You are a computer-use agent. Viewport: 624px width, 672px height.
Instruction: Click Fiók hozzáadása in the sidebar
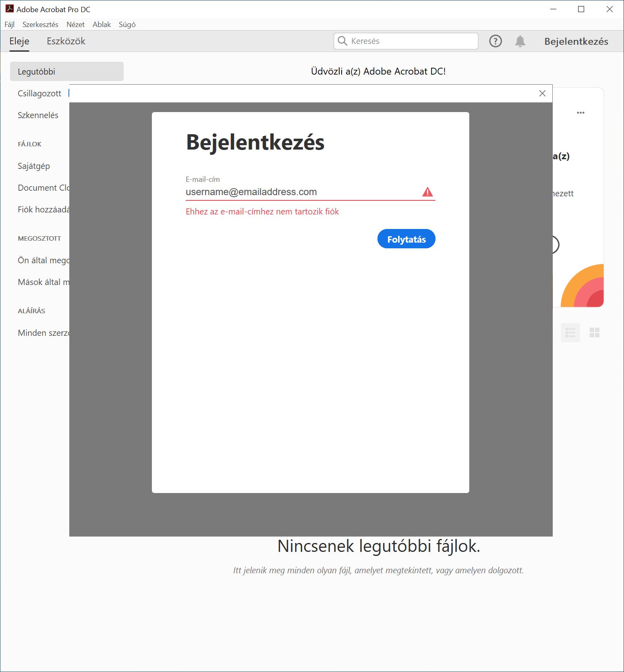click(44, 210)
